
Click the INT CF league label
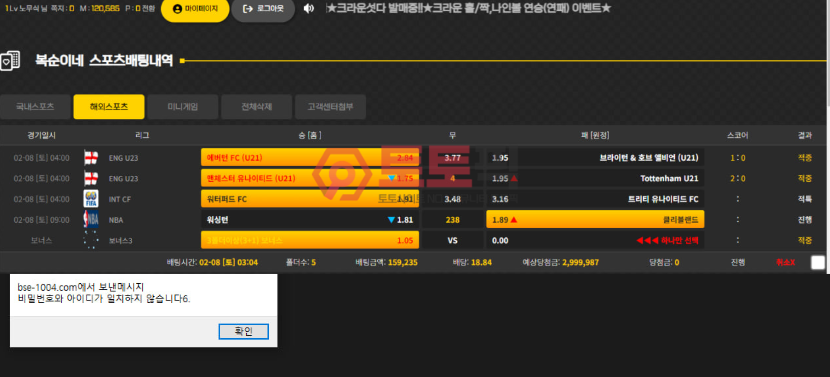(120, 199)
